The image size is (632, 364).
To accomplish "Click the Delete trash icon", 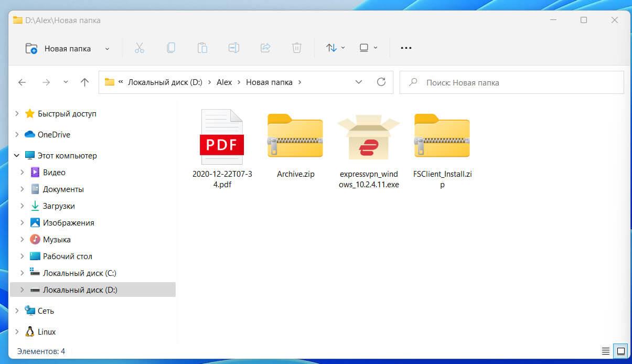I will point(297,48).
